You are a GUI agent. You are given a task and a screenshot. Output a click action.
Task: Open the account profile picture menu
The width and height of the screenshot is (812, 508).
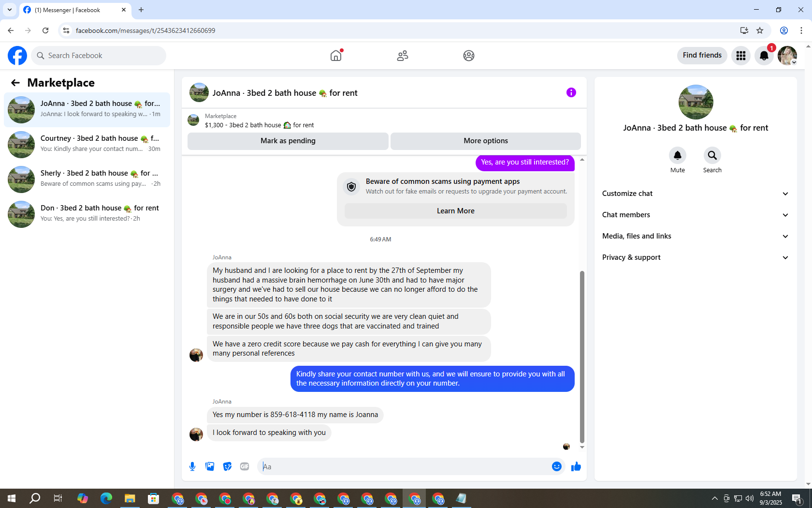(787, 56)
